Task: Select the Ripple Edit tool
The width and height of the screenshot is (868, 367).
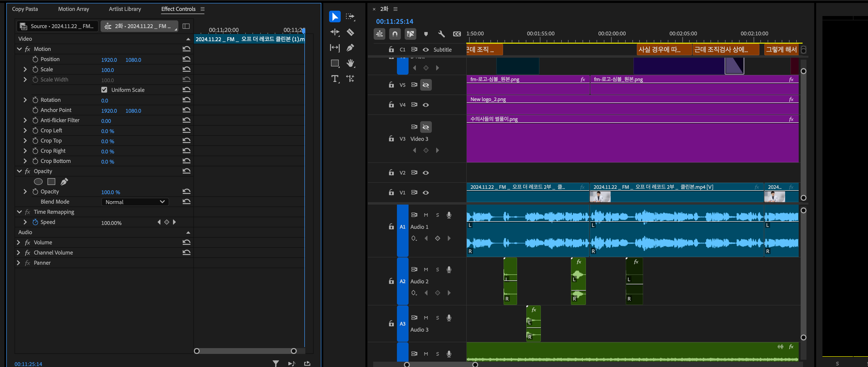Action: coord(335,32)
